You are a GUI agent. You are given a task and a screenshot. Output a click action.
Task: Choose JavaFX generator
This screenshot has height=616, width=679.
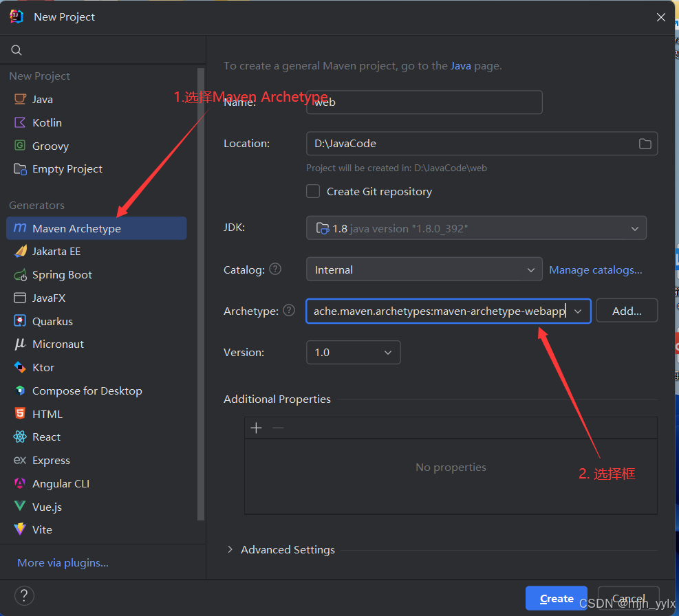[96, 298]
